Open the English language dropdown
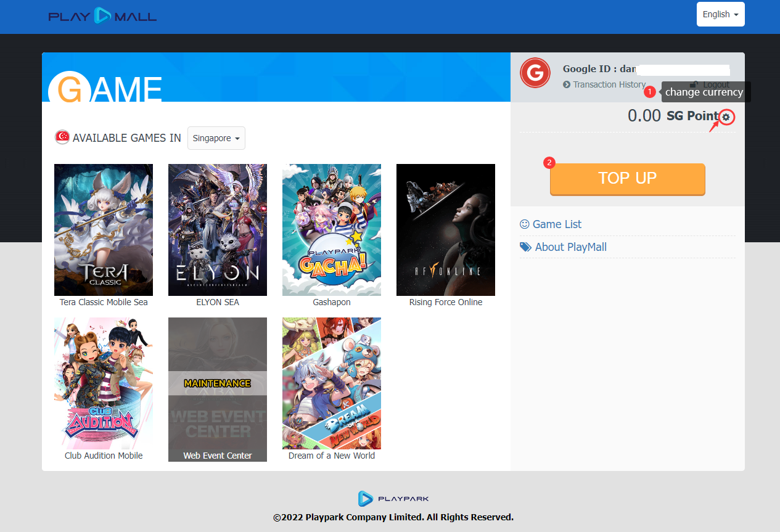The height and width of the screenshot is (532, 780). [720, 14]
